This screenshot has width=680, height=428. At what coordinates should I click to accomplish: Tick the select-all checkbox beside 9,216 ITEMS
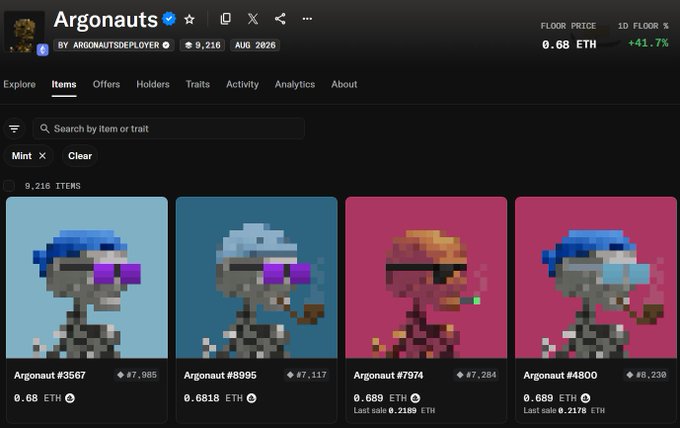tap(9, 186)
